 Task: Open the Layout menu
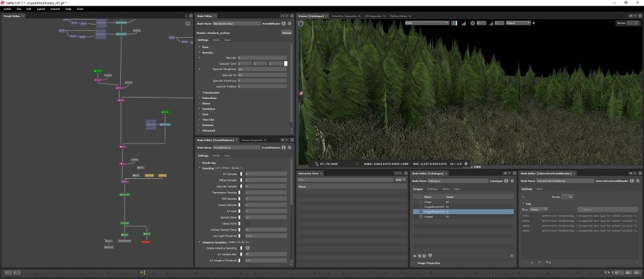(x=40, y=9)
